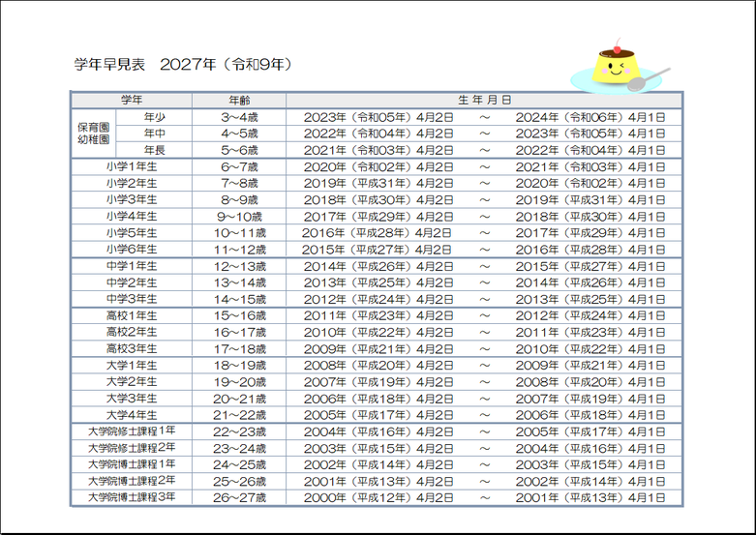Select the 大学院博士課程3年 cell
This screenshot has width=756, height=535.
pyautogui.click(x=132, y=497)
